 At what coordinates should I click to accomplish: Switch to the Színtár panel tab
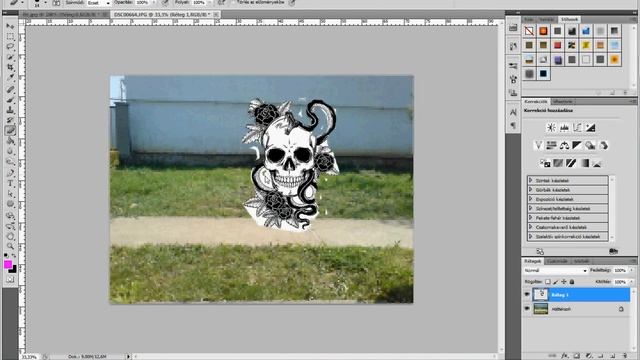(547, 19)
